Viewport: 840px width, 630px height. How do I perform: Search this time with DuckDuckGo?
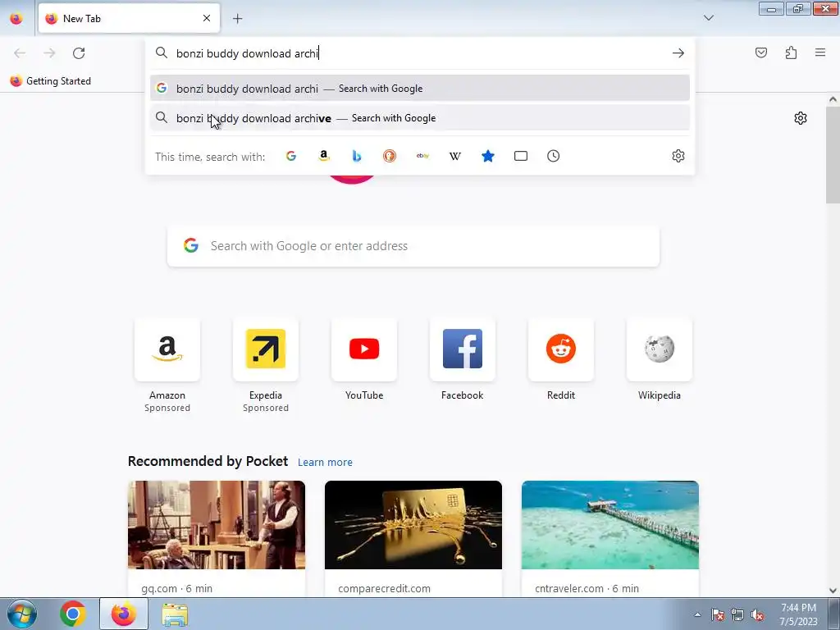click(x=390, y=156)
